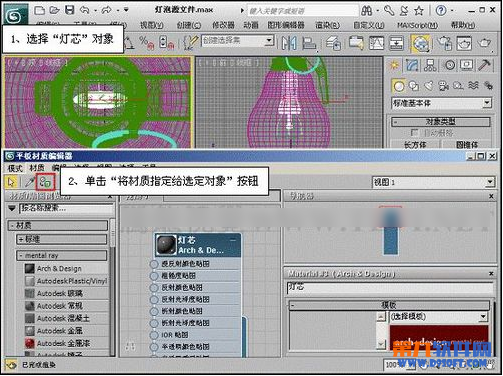The image size is (503, 376).
Task: Click the 按名称搜索 search field
Action: [66, 208]
